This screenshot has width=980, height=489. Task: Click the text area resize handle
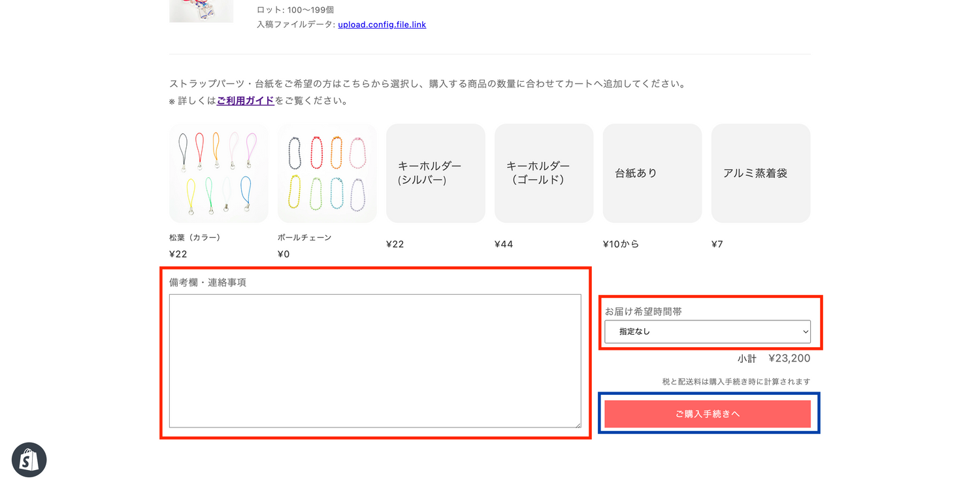pyautogui.click(x=578, y=424)
